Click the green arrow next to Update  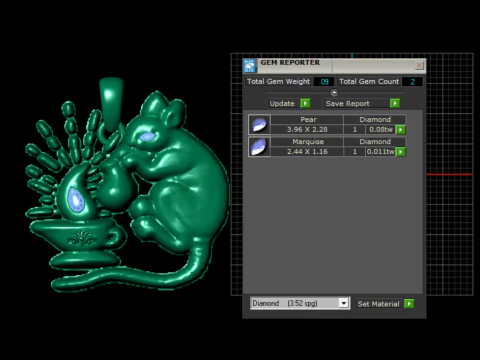305,103
